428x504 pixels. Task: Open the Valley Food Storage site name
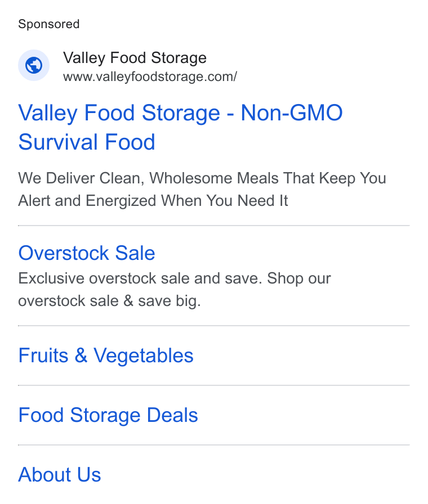(x=135, y=58)
